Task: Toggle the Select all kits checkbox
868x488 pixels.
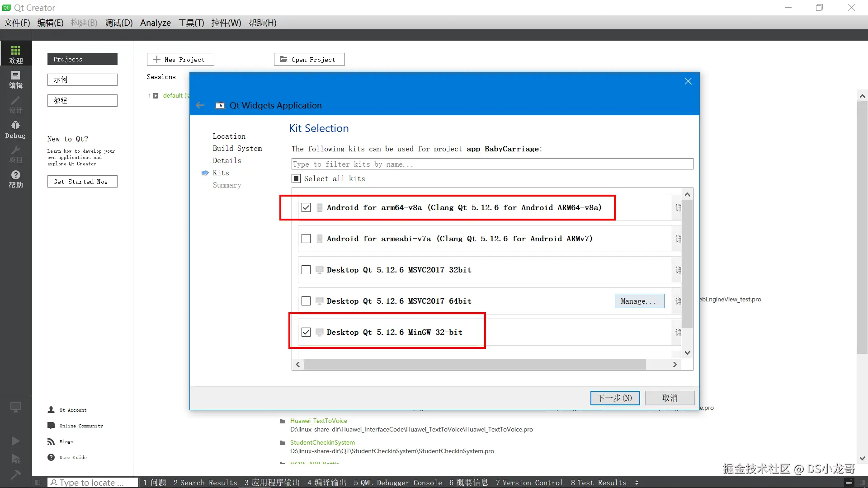Action: click(296, 178)
